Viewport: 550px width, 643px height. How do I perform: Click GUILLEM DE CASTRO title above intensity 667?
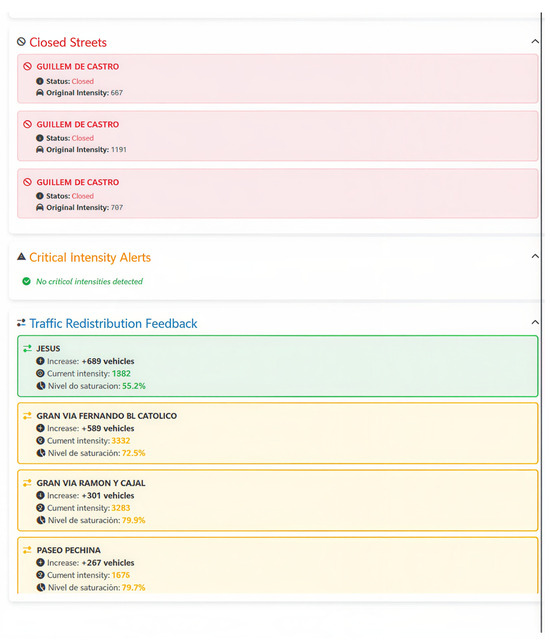coord(78,66)
